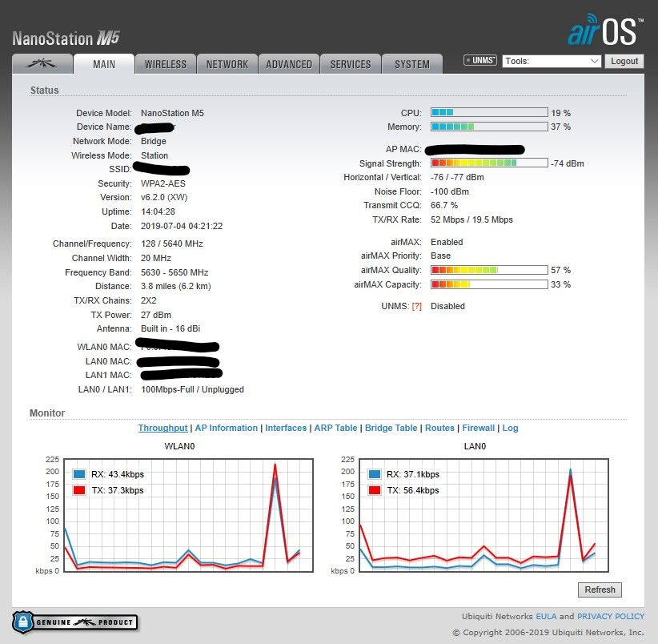Screen dimensions: 658x644
Task: View the ARP Table
Action: [x=335, y=428]
